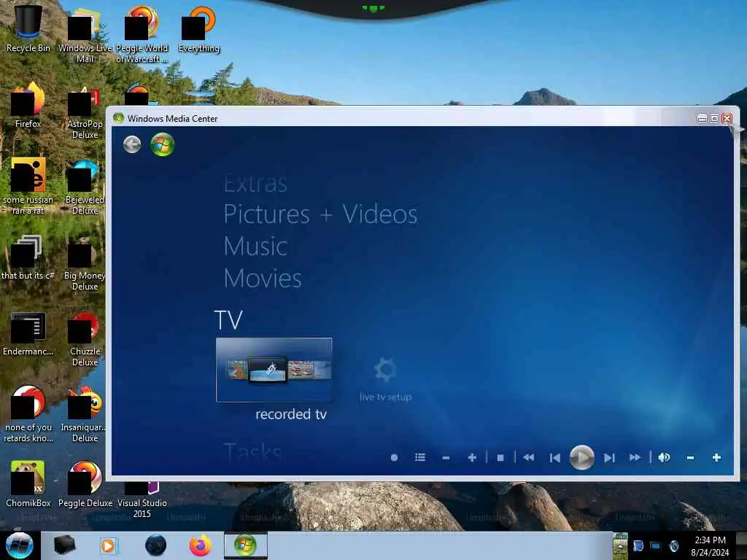Open the Pictures + Videos menu entry
Viewport: 747px width, 560px height.
pyautogui.click(x=321, y=214)
